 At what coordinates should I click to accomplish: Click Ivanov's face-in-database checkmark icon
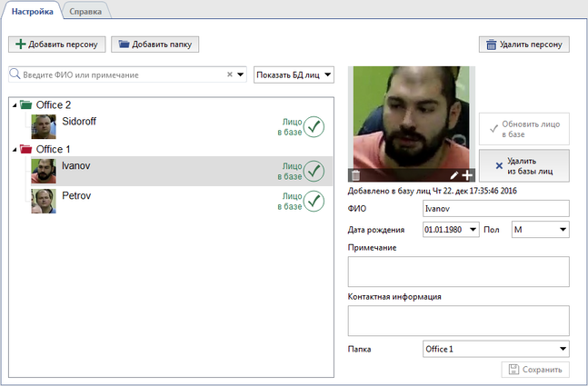[314, 171]
